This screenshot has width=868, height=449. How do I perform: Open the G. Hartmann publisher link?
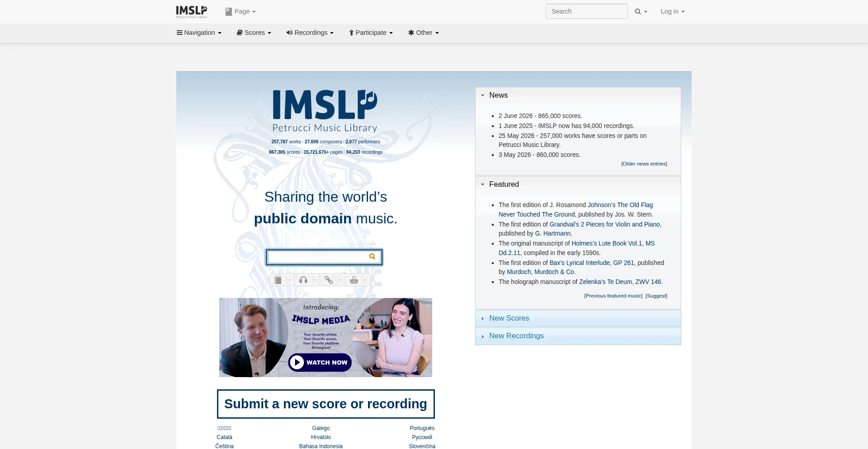tap(553, 233)
